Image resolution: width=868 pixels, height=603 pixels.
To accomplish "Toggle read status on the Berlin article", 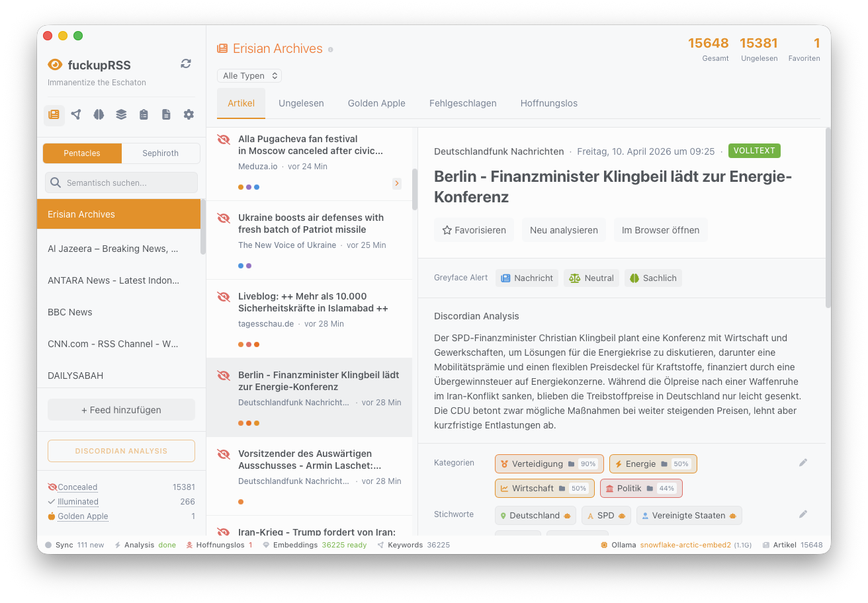I will pyautogui.click(x=224, y=375).
